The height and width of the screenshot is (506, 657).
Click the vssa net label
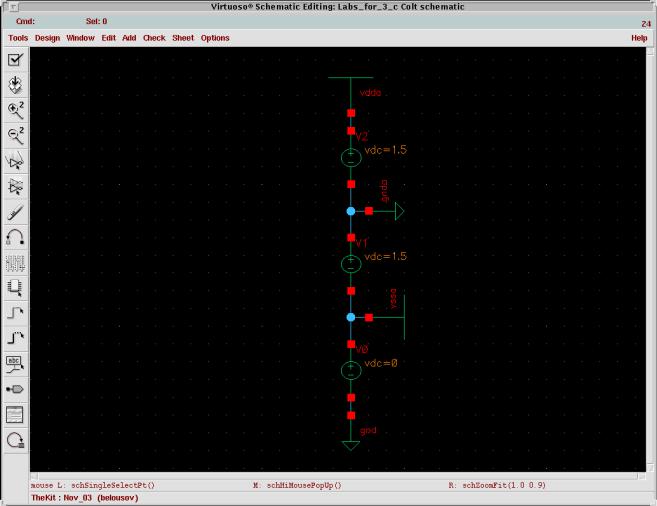393,299
